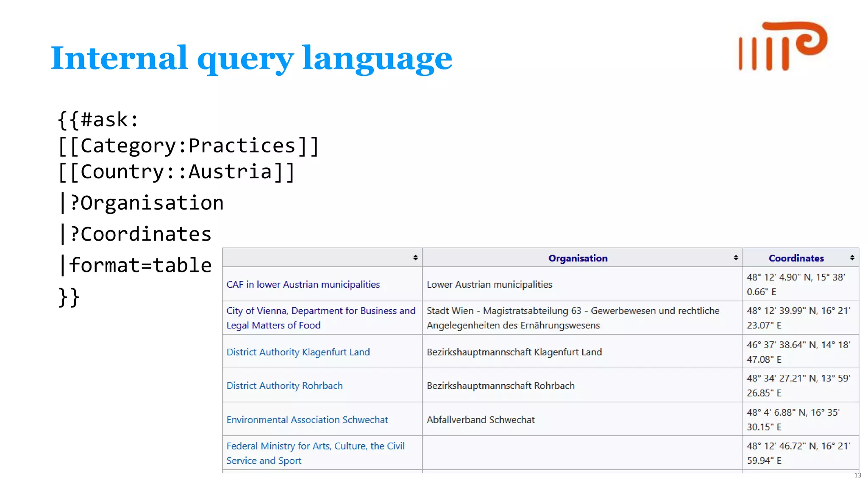Select coordinates 48° 12' 46.72" N cell

point(801,453)
